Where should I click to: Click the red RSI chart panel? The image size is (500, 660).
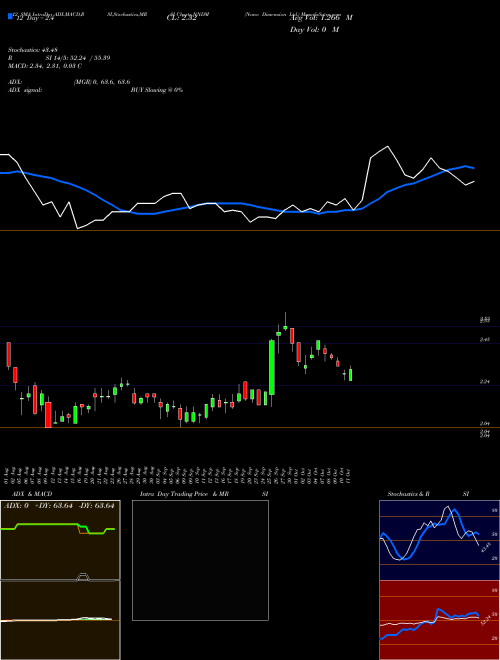pyautogui.click(x=439, y=620)
